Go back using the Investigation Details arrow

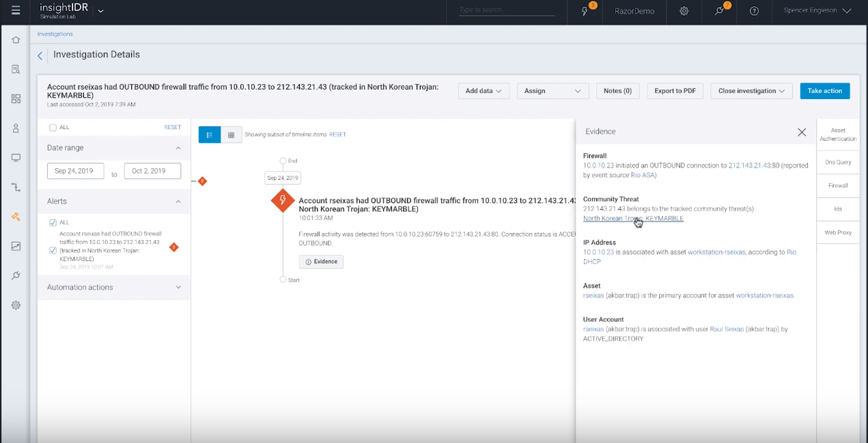coord(40,55)
